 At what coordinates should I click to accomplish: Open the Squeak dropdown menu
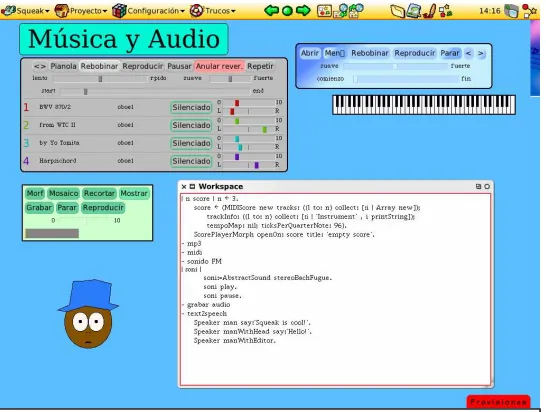(32, 11)
